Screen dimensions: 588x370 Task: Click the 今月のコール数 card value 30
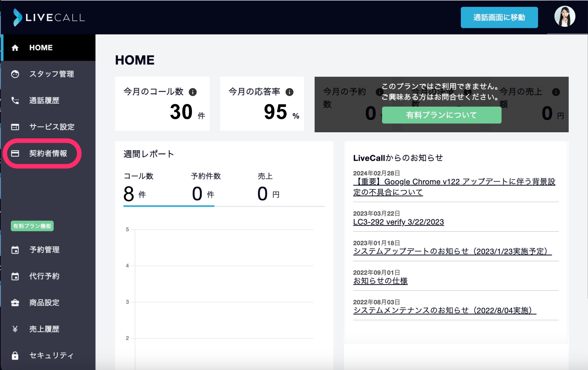(x=181, y=112)
